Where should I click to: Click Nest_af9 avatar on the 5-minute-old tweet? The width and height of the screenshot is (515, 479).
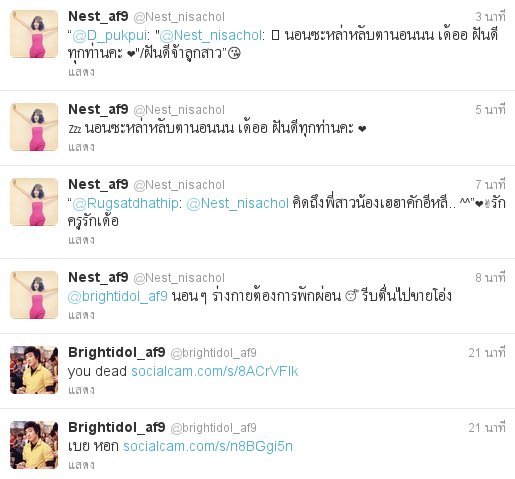point(34,127)
